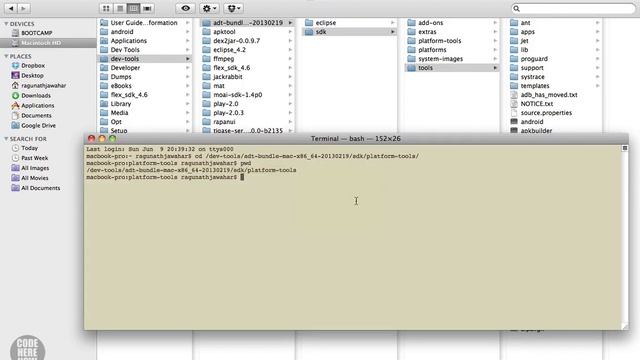Switch Finder to icon view
The height and width of the screenshot is (360, 640).
tap(106, 8)
